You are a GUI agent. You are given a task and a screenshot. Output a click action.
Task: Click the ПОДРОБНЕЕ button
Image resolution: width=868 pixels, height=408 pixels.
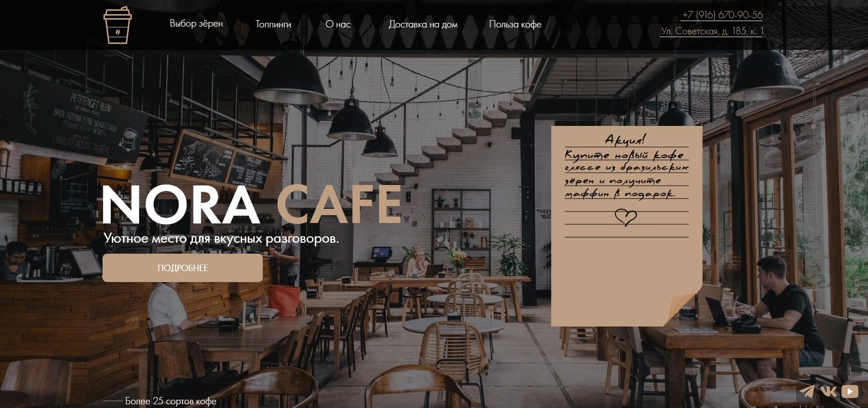pos(183,268)
